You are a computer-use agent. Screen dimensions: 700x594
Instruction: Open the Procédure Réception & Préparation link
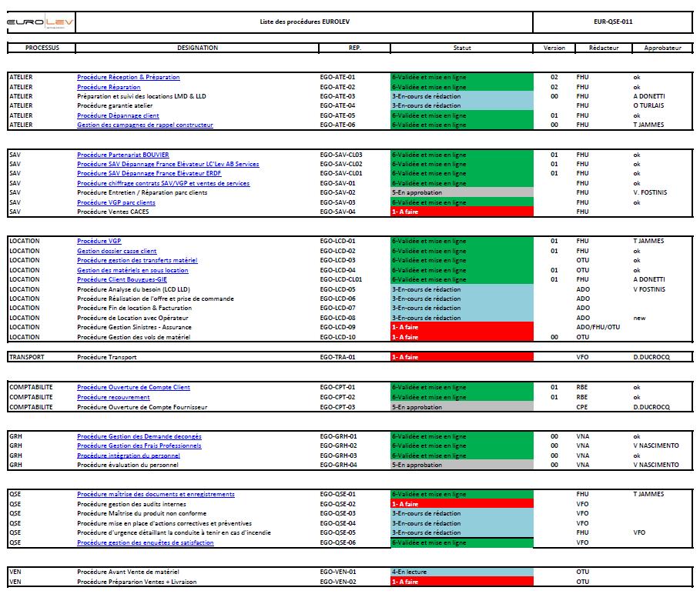pyautogui.click(x=128, y=77)
